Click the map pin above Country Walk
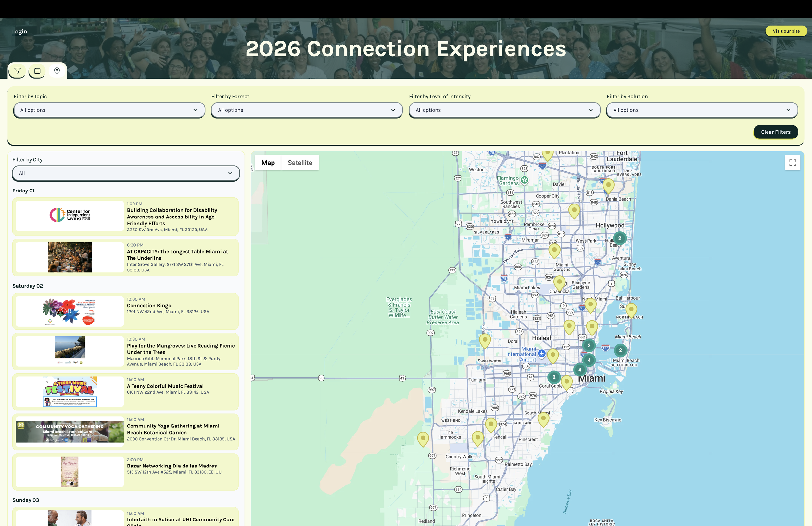 point(478,439)
